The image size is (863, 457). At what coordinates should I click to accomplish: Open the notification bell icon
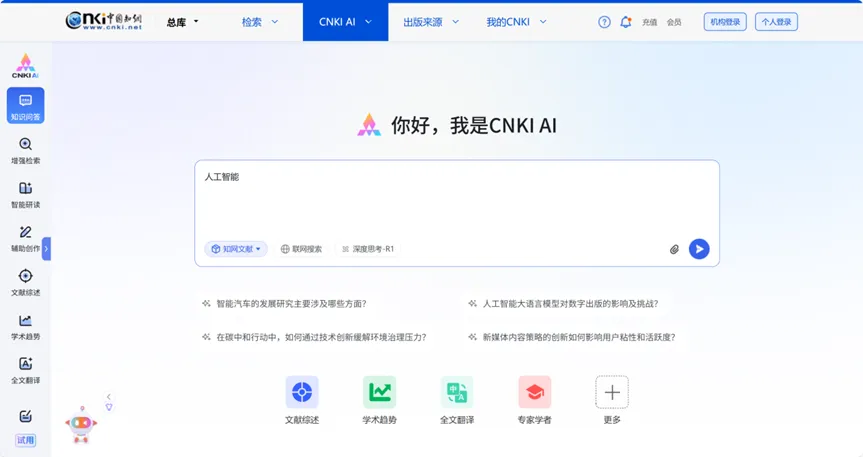[626, 22]
